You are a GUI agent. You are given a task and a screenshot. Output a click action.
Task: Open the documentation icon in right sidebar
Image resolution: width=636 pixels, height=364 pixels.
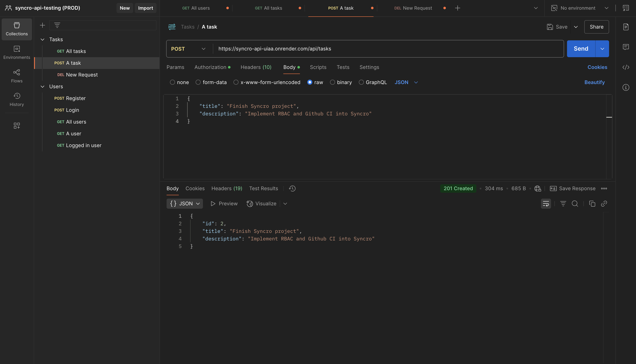pyautogui.click(x=626, y=27)
